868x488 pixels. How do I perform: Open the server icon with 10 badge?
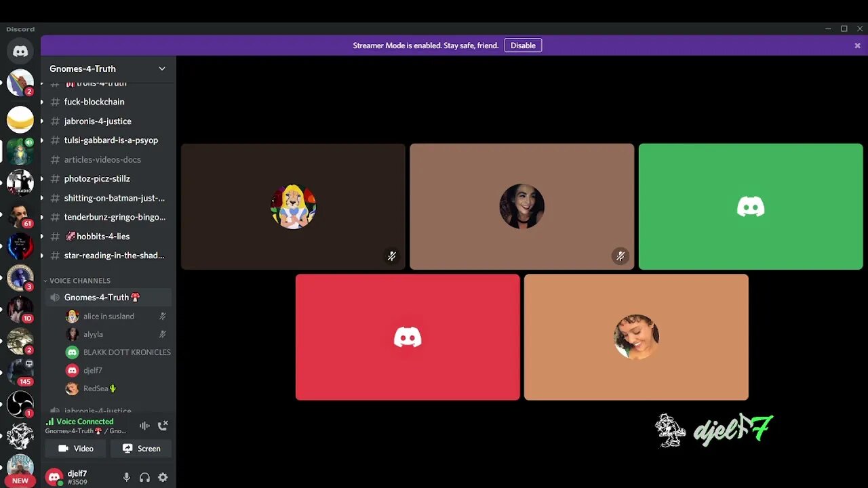tap(20, 309)
